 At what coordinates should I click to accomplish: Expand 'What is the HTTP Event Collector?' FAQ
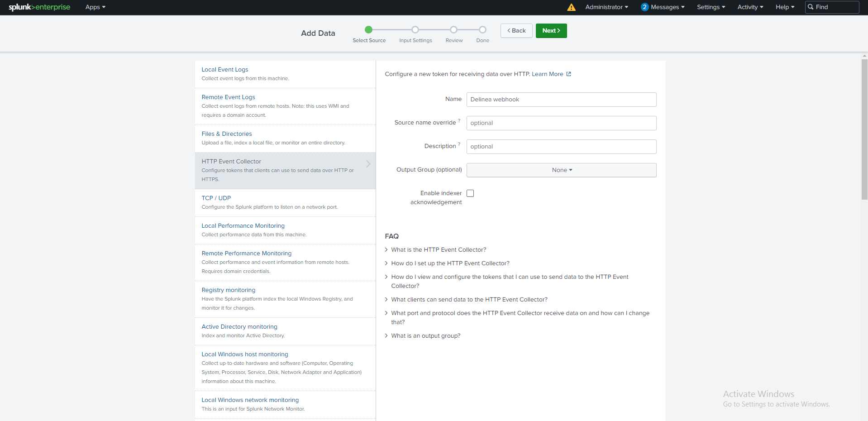438,250
